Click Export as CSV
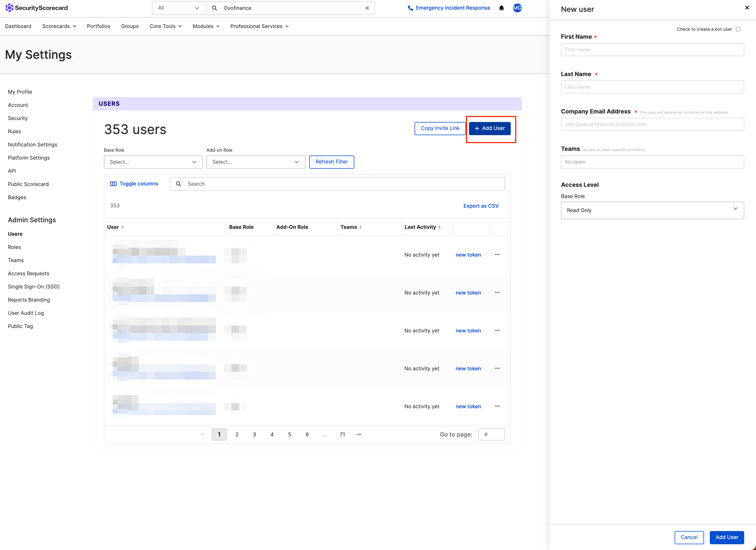Screen dimensions: 756x550 coord(481,206)
